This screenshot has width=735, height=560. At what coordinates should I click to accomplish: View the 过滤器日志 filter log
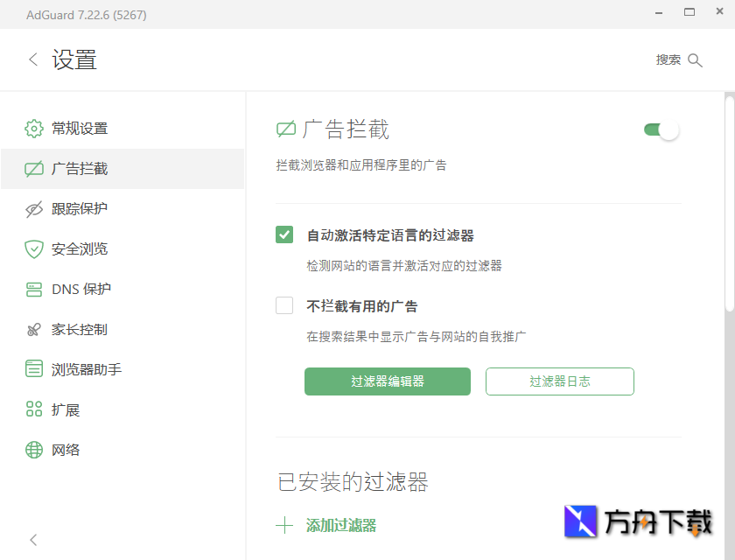[x=559, y=381]
